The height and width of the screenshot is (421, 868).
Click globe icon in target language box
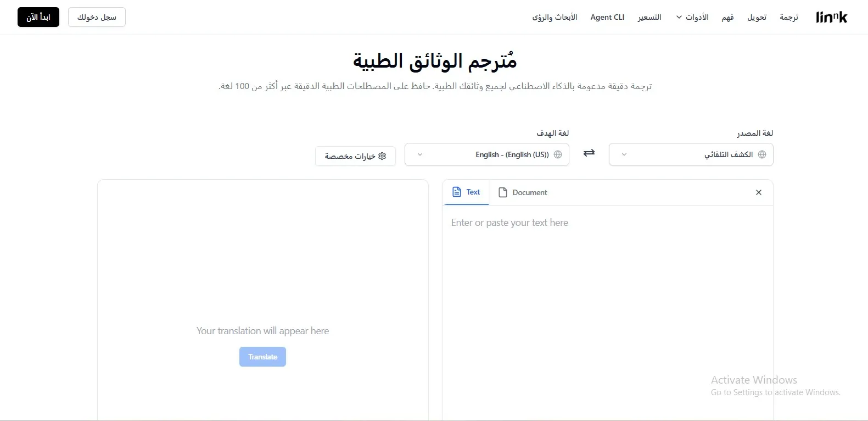(x=558, y=154)
